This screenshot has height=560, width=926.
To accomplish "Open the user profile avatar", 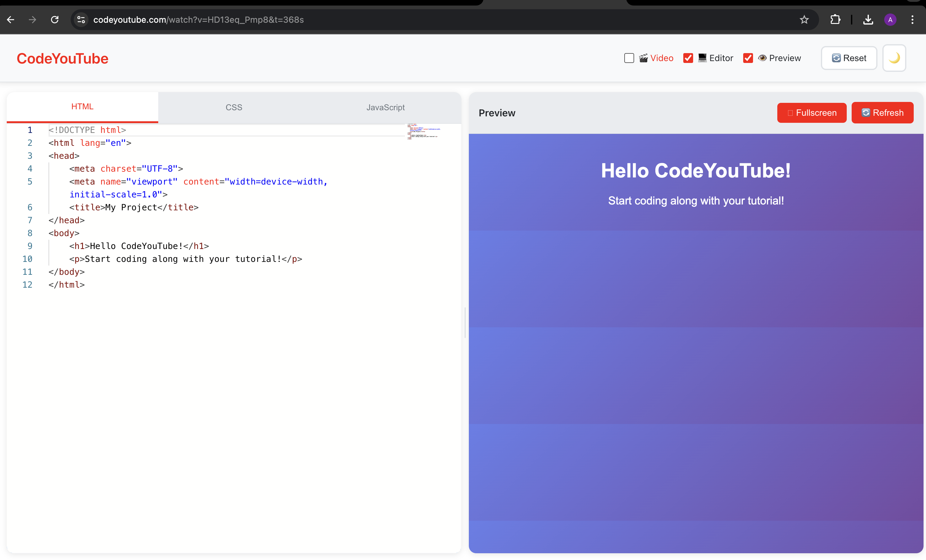I will tap(890, 20).
